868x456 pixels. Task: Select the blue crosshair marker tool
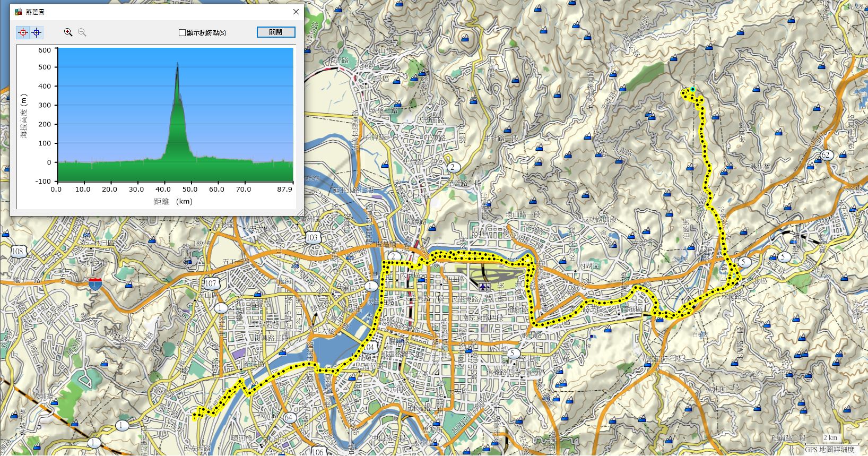[x=36, y=32]
